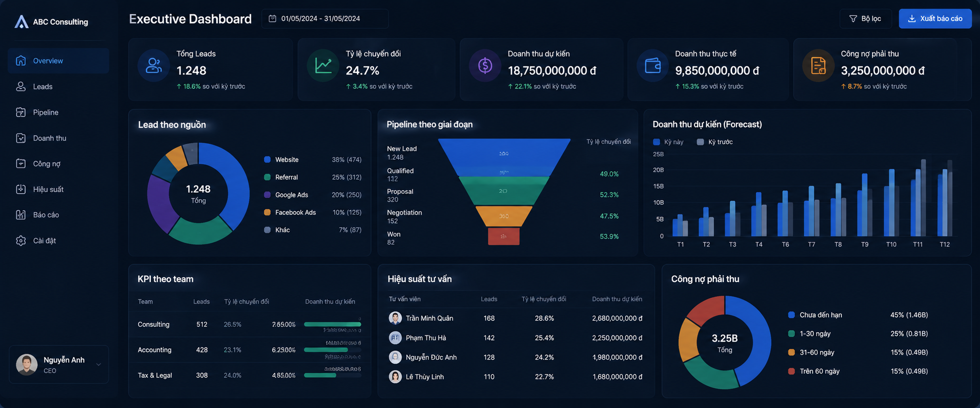This screenshot has width=980, height=408.
Task: Click the calendar icon in date range
Action: (x=272, y=19)
